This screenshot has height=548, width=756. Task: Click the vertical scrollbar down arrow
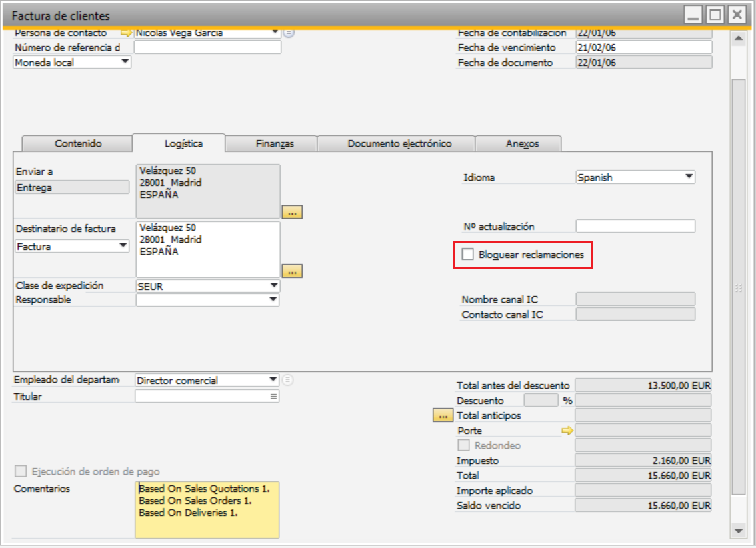738,530
